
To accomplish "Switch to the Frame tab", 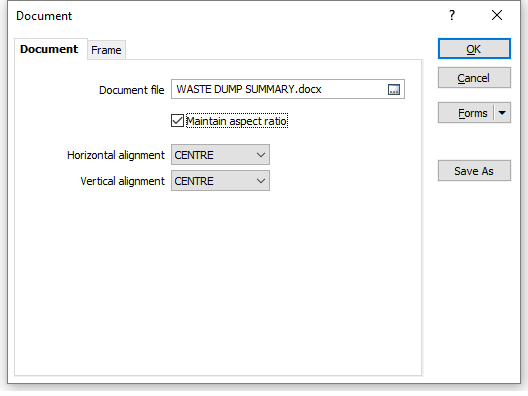I will [106, 50].
